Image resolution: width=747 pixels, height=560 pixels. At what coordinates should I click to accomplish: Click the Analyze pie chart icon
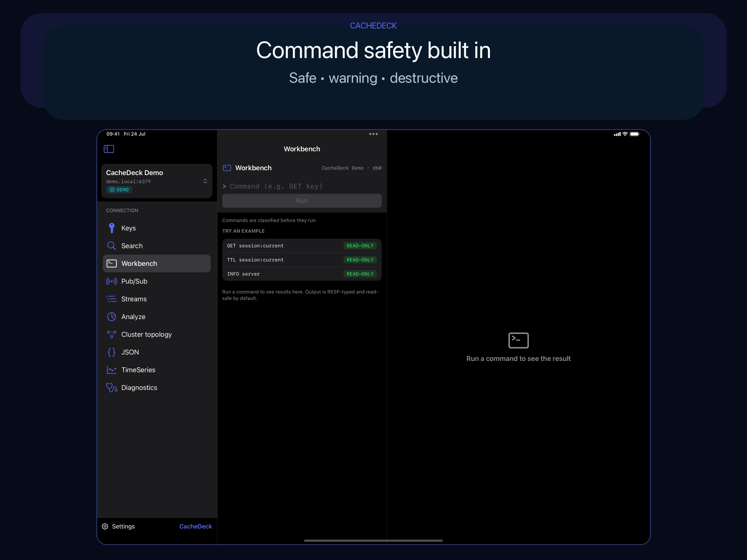tap(112, 317)
